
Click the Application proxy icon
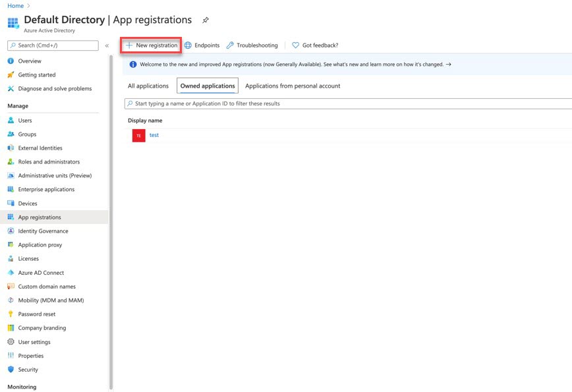click(x=11, y=244)
